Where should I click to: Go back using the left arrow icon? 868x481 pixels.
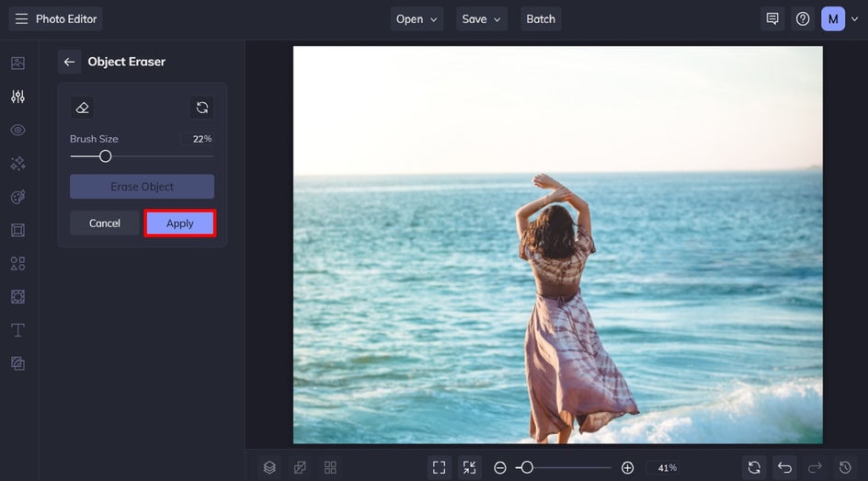coord(69,62)
